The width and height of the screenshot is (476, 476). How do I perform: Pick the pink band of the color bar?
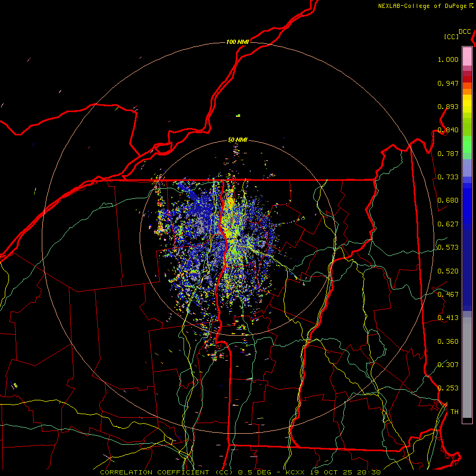point(467,57)
